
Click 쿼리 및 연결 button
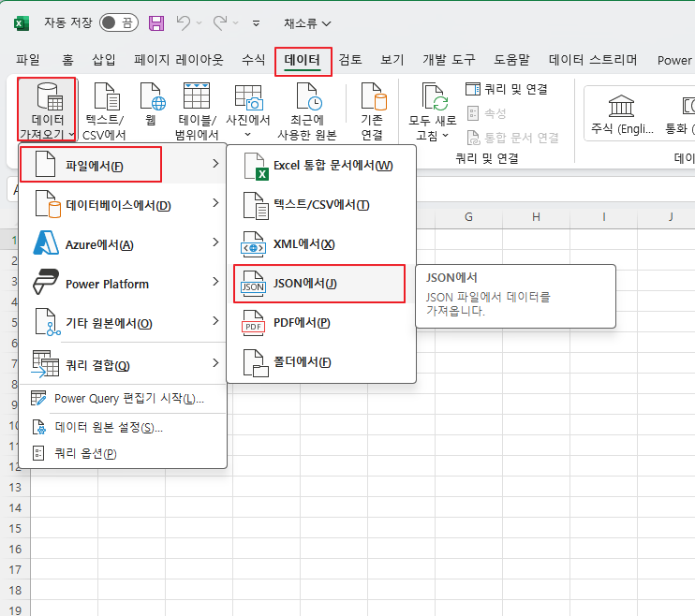(506, 89)
